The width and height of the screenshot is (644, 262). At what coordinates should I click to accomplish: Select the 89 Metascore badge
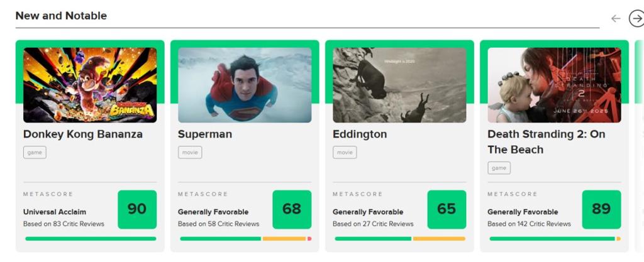point(602,209)
